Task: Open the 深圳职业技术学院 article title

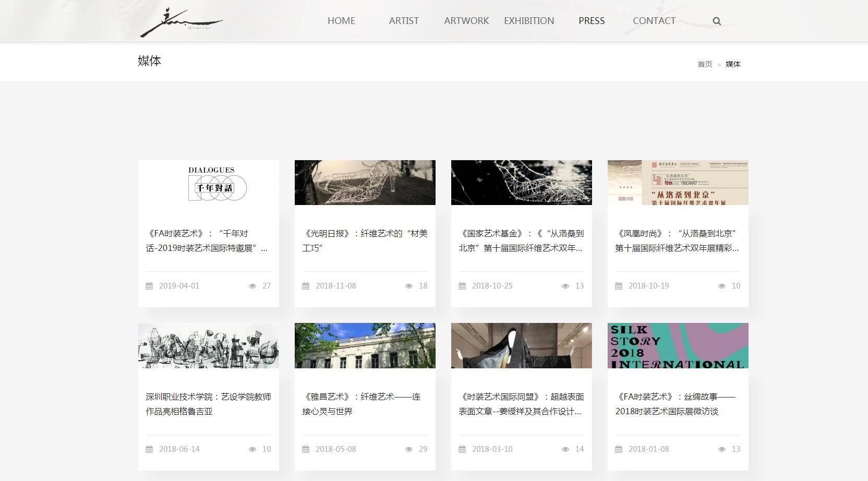Action: click(208, 404)
